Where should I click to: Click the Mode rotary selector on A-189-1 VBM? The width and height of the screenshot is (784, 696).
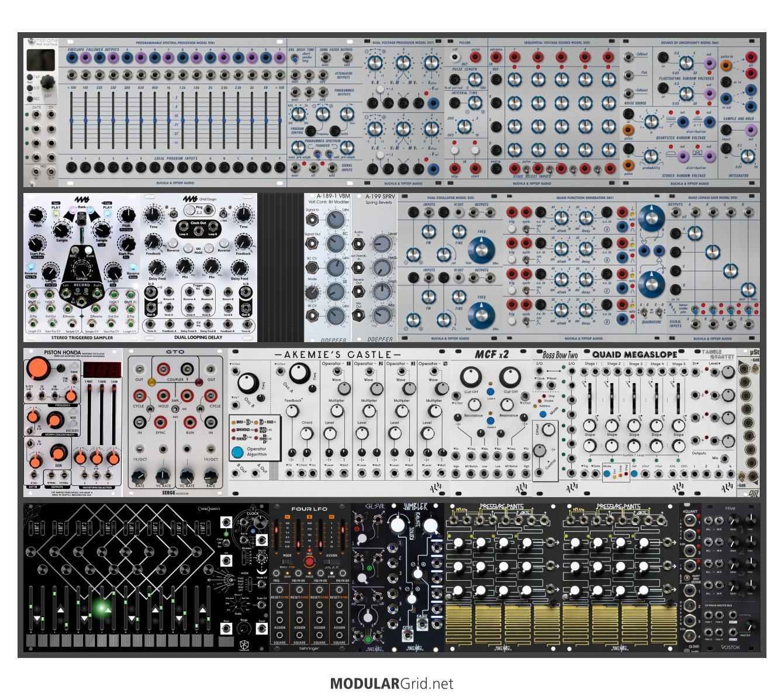tap(313, 292)
